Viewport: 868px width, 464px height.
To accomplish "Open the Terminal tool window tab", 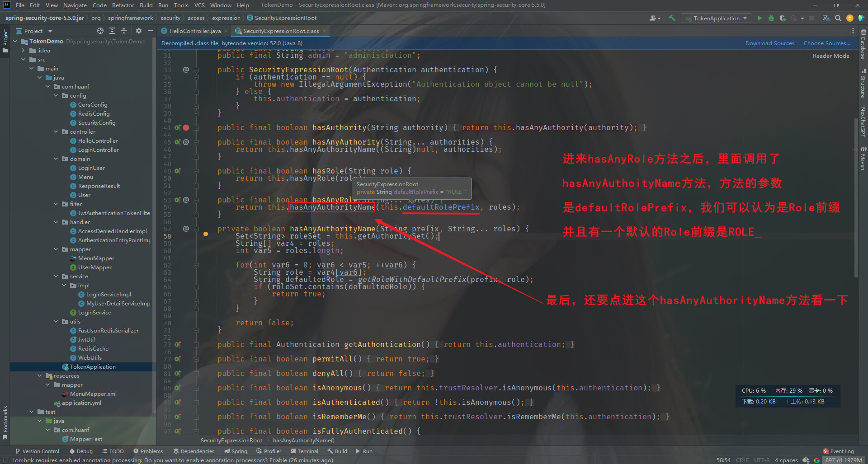I will (x=304, y=451).
